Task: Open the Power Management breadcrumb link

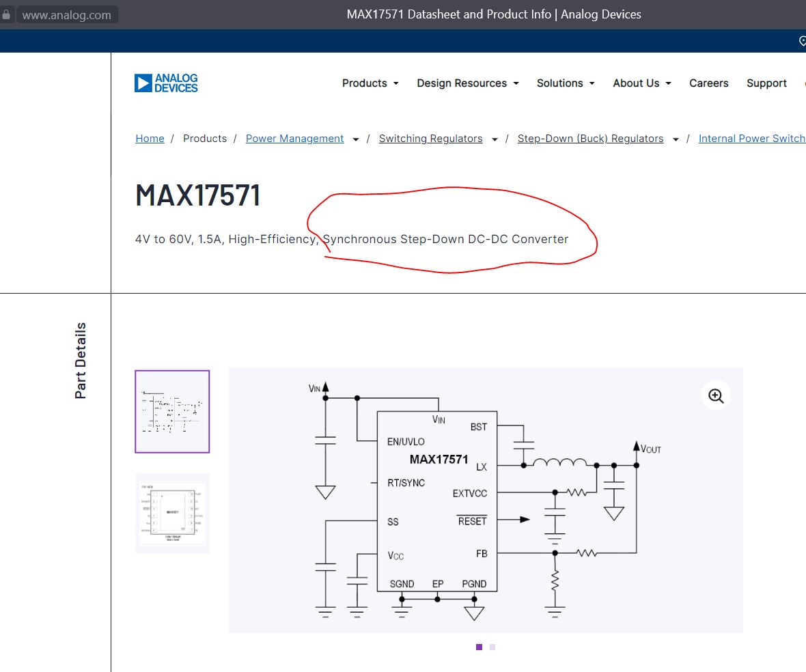Action: point(294,139)
